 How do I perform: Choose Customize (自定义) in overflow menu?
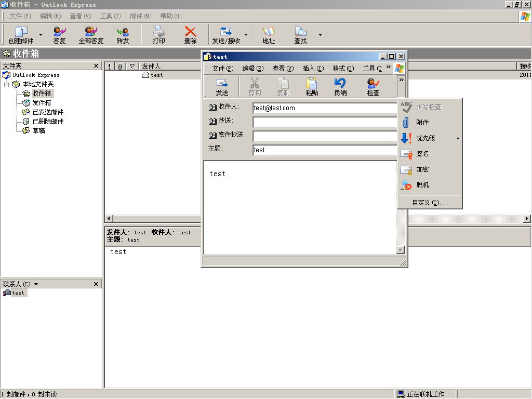coord(430,203)
